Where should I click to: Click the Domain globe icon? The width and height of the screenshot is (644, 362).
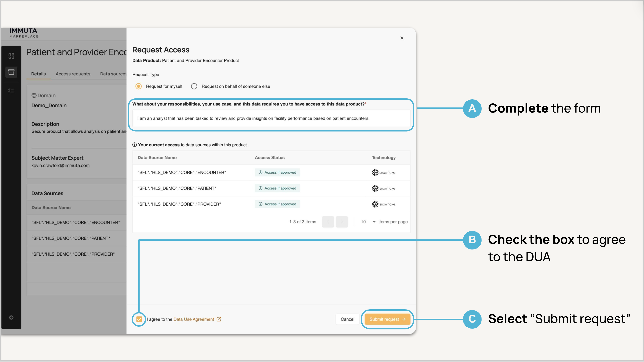[x=34, y=95]
